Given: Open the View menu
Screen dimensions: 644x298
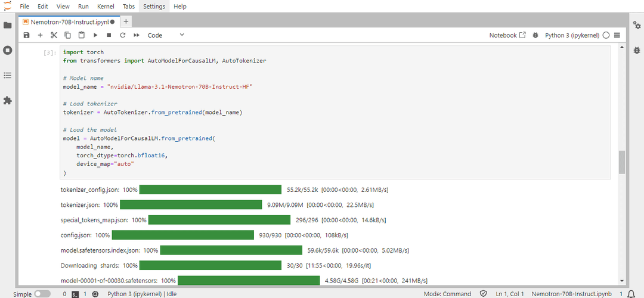Looking at the screenshot, I should click(63, 6).
